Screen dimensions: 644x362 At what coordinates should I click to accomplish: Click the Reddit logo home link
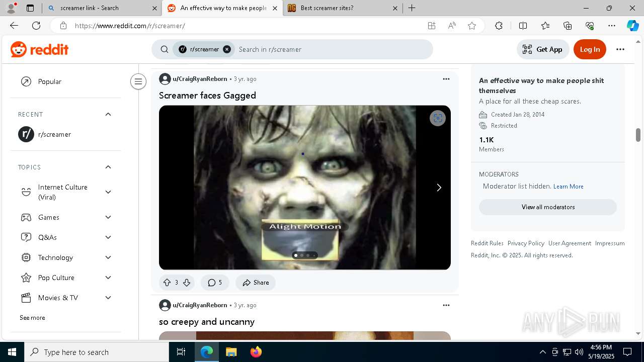(39, 49)
